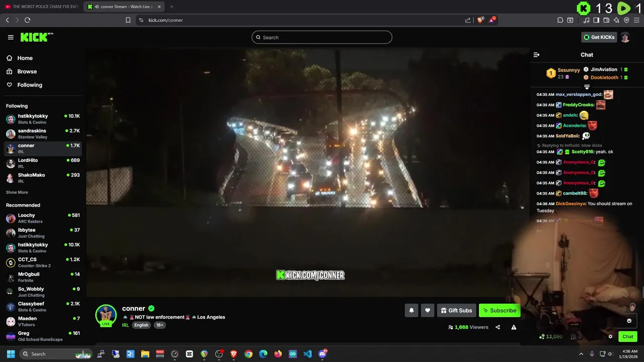Open the emoji picker in chat
The image size is (644, 362).
[629, 321]
